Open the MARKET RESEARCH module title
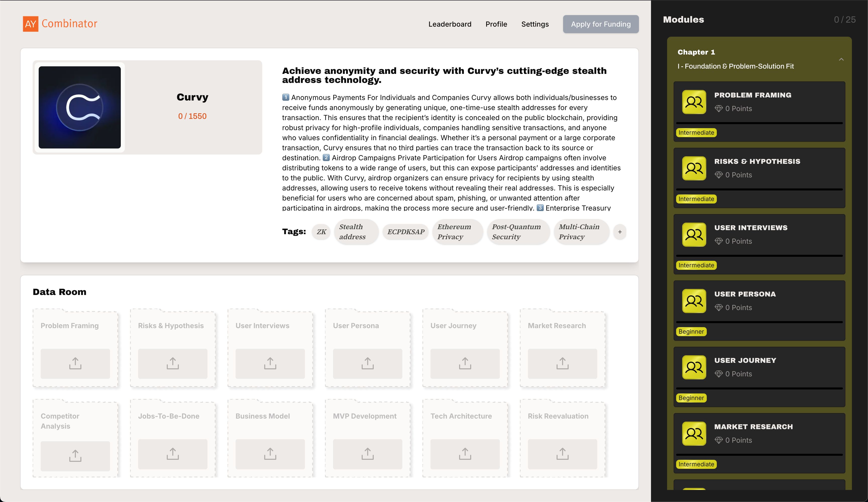Image resolution: width=868 pixels, height=502 pixels. click(x=753, y=427)
